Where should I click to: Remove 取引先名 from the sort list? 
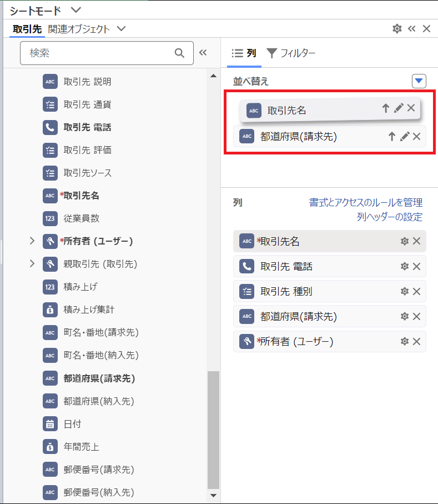point(411,108)
